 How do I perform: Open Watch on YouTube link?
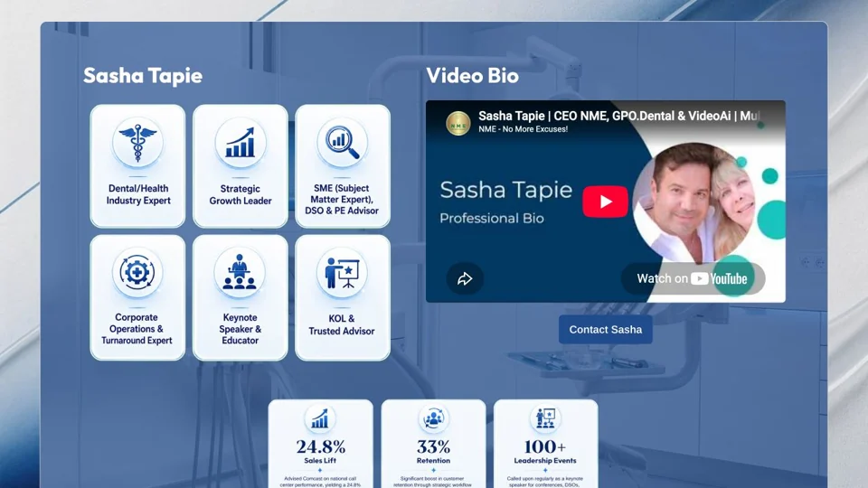[x=693, y=278]
